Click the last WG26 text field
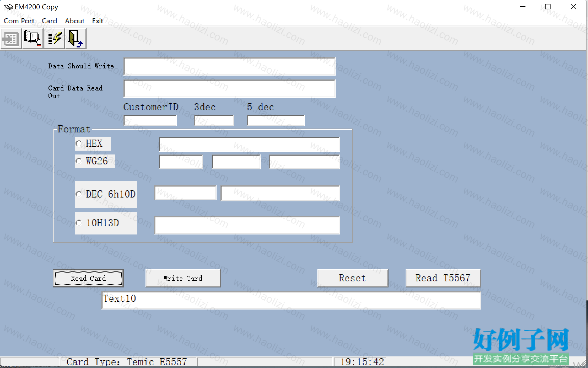This screenshot has width=588, height=368. point(304,162)
